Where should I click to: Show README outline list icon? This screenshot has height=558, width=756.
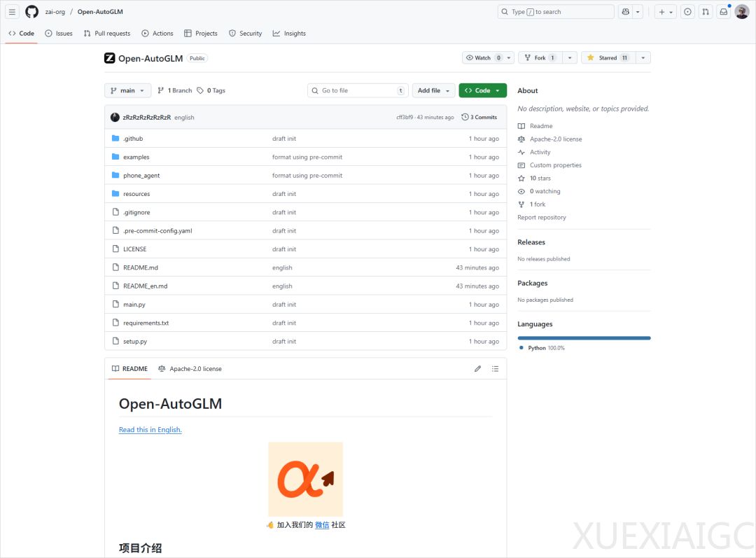click(495, 369)
